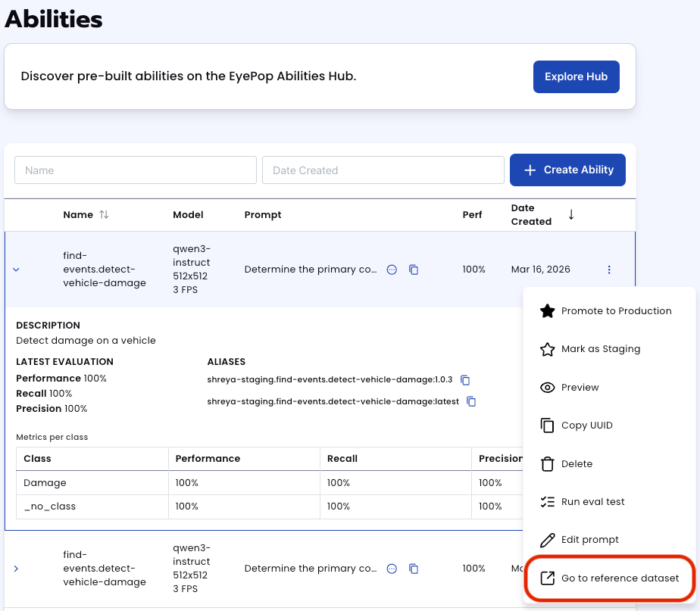Copy the prompt of the first ability row

click(414, 270)
